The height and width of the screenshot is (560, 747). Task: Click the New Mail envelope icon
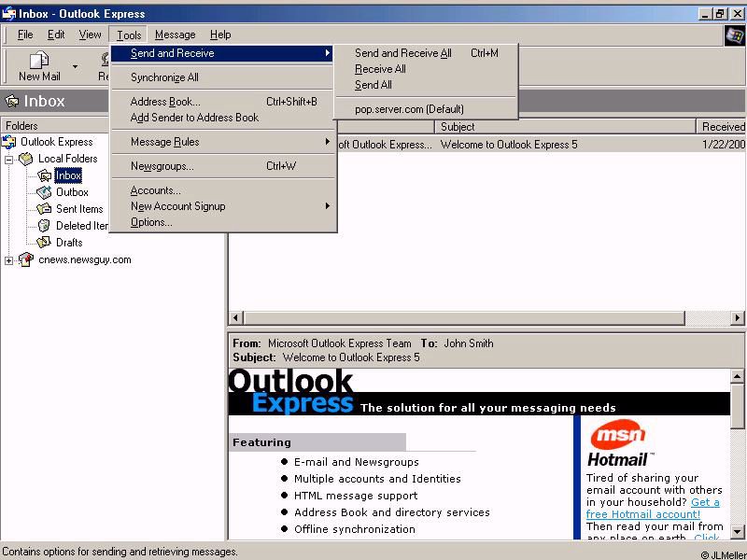pyautogui.click(x=39, y=60)
